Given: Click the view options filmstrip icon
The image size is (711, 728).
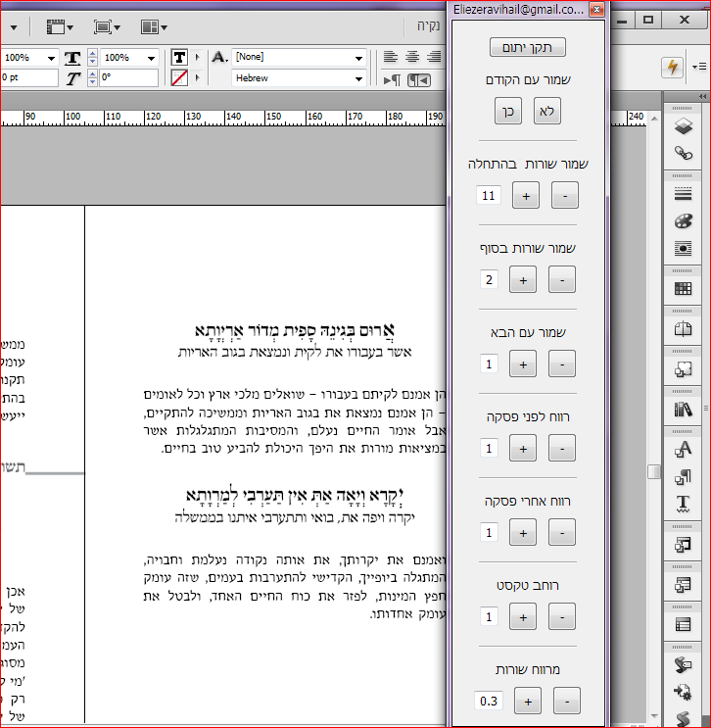Looking at the screenshot, I should click(x=56, y=26).
